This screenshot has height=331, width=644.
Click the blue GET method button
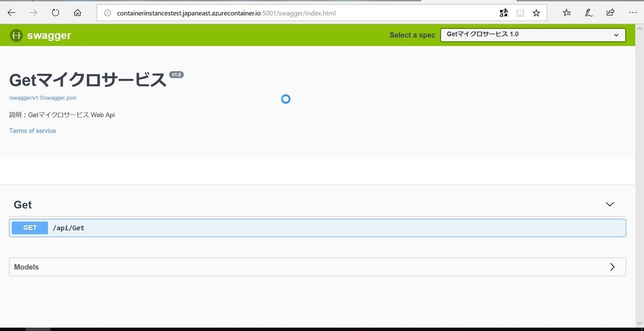coord(30,228)
